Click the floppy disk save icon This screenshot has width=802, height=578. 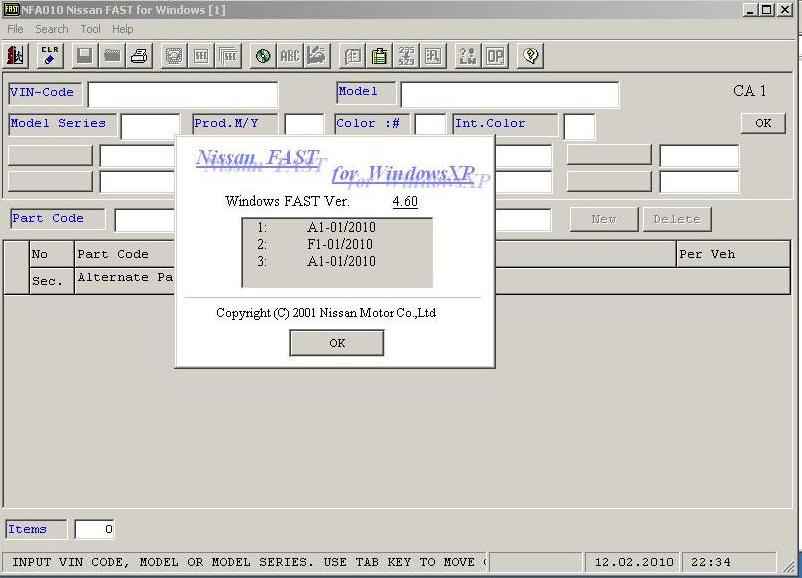tap(84, 55)
